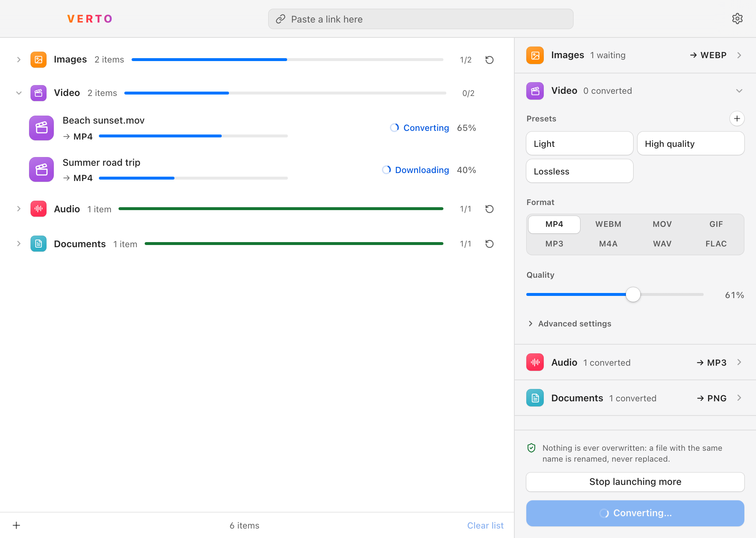
Task: Click the Quality slider handle
Action: [633, 294]
